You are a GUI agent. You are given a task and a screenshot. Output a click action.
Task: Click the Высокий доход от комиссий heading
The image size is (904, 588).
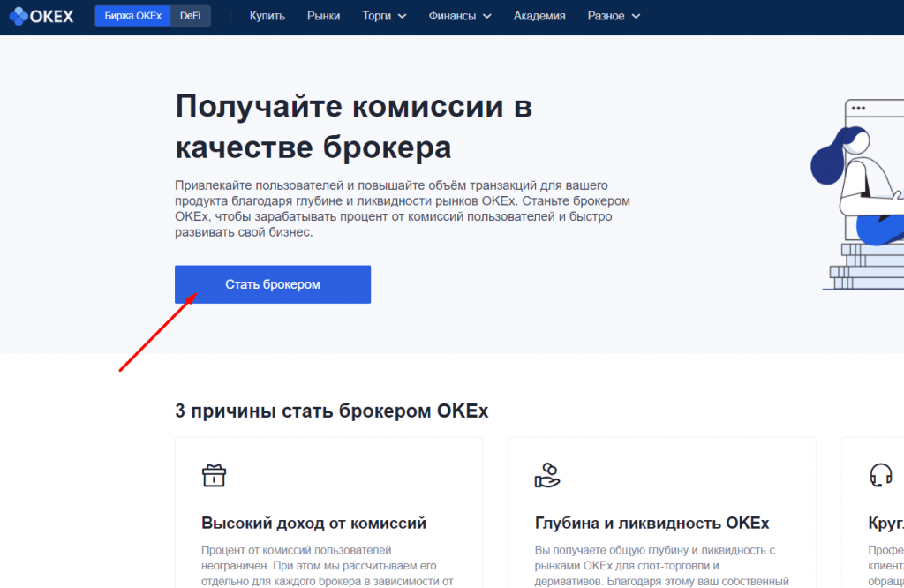click(313, 523)
